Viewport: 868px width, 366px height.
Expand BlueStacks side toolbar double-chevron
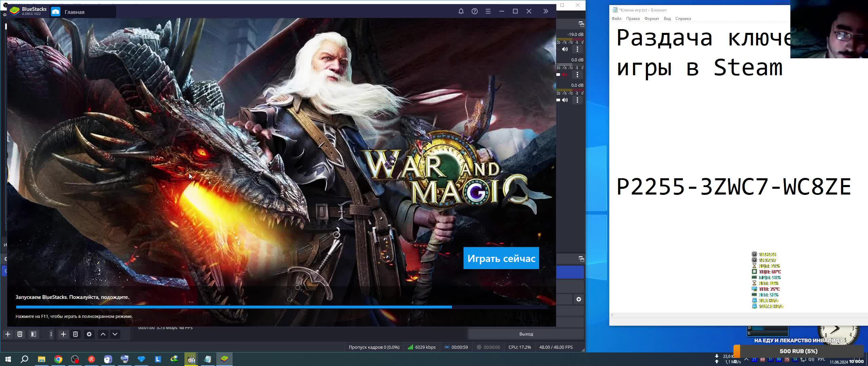tap(546, 11)
